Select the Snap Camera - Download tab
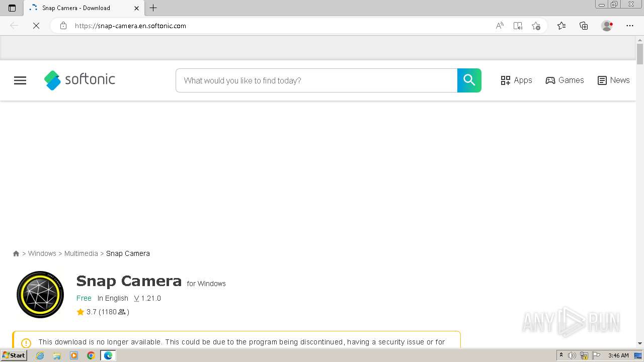The height and width of the screenshot is (362, 644). [x=85, y=8]
